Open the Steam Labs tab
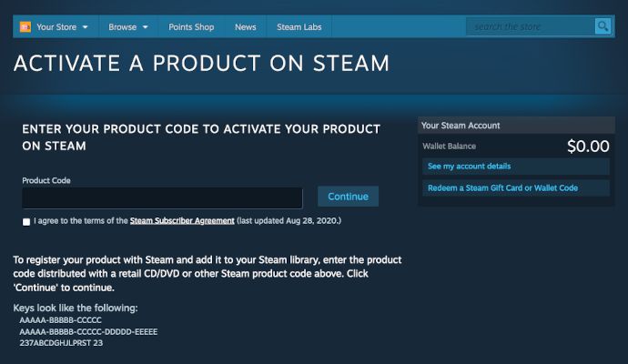628x364 pixels. tap(299, 26)
